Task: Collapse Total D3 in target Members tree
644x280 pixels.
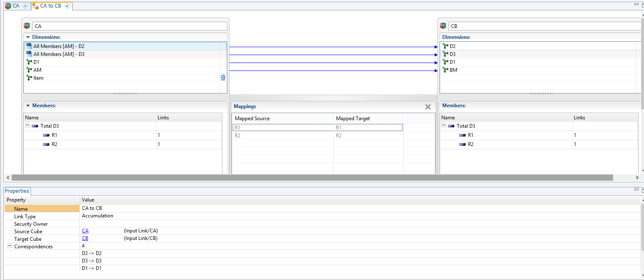Action: [444, 126]
